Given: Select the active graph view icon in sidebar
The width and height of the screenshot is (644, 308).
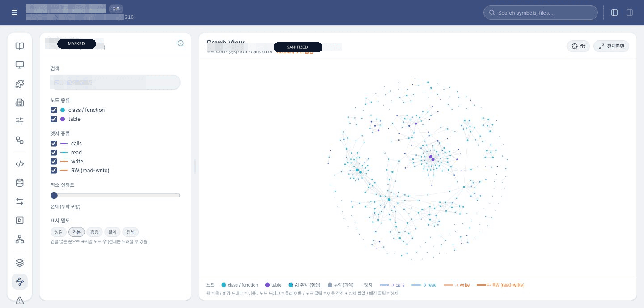Looking at the screenshot, I should pyautogui.click(x=20, y=282).
